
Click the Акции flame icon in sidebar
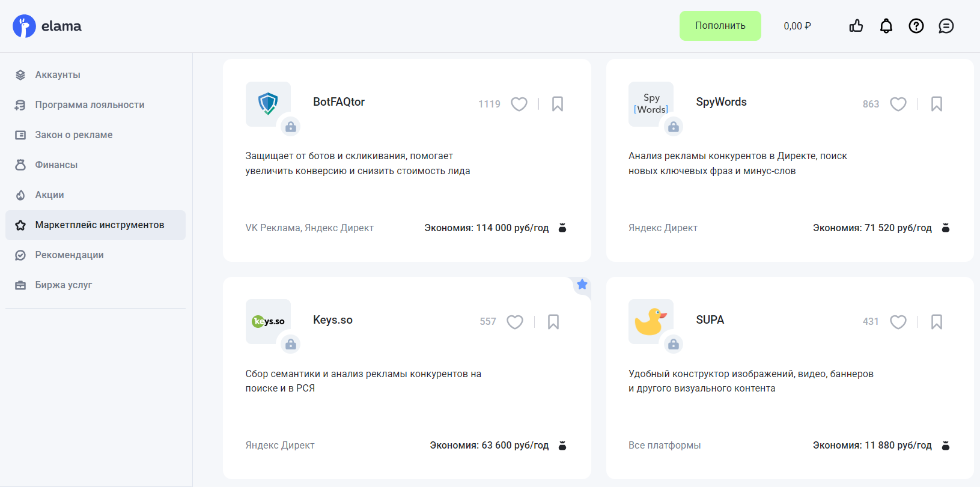[x=20, y=195]
